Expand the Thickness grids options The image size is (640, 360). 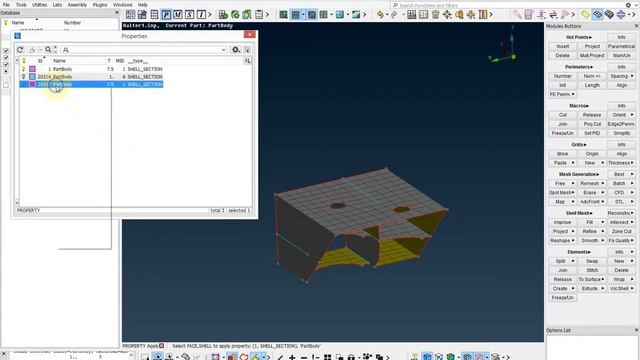632,163
